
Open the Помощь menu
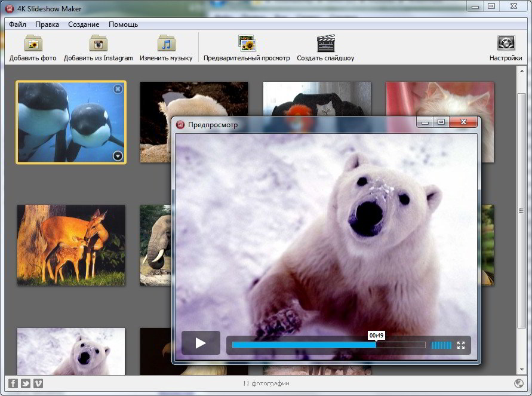(x=123, y=24)
